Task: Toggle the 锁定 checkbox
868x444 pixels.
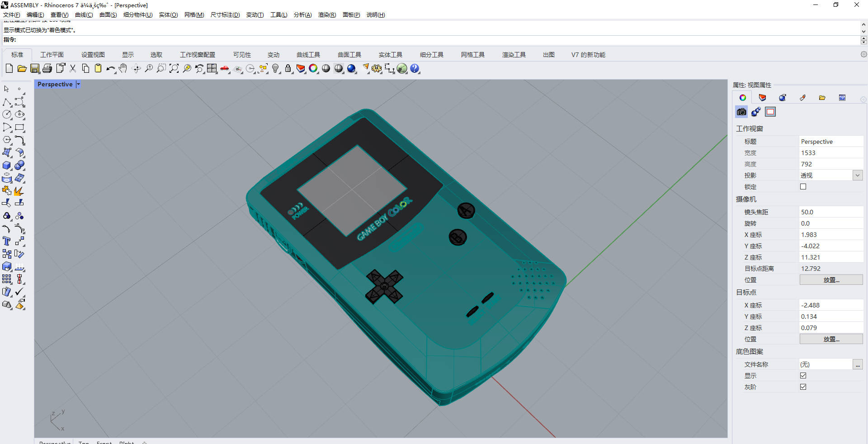Action: point(803,186)
